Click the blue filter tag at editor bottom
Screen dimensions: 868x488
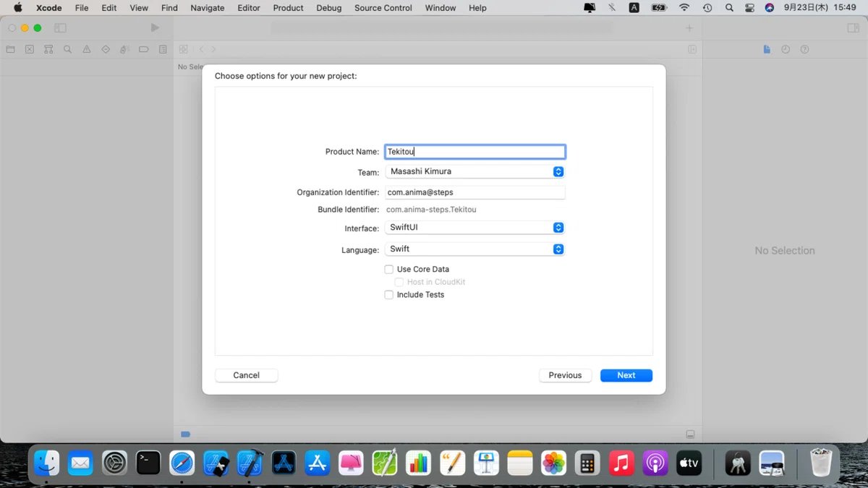185,435
